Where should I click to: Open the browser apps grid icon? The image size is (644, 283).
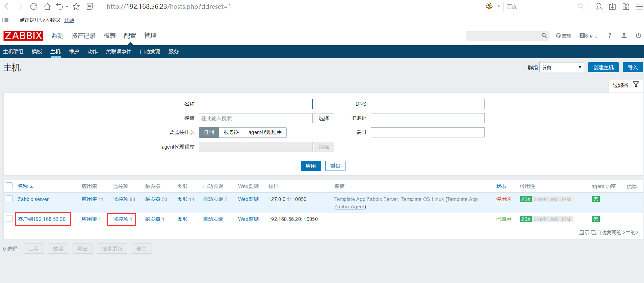pyautogui.click(x=626, y=6)
